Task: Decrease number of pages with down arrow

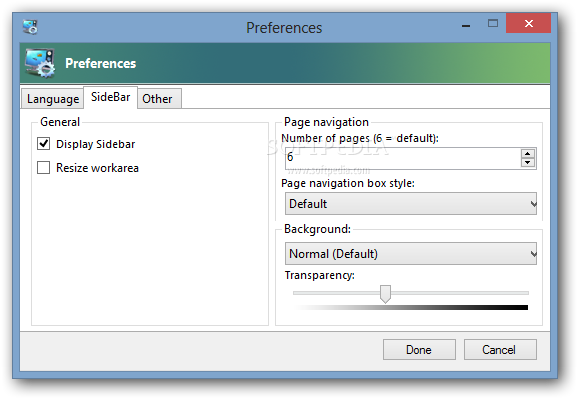Action: 528,163
